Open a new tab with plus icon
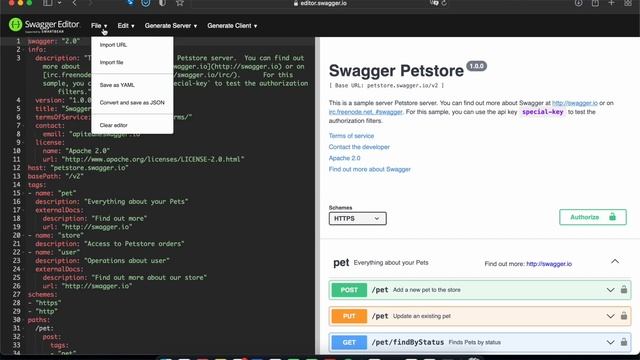 (611, 3)
